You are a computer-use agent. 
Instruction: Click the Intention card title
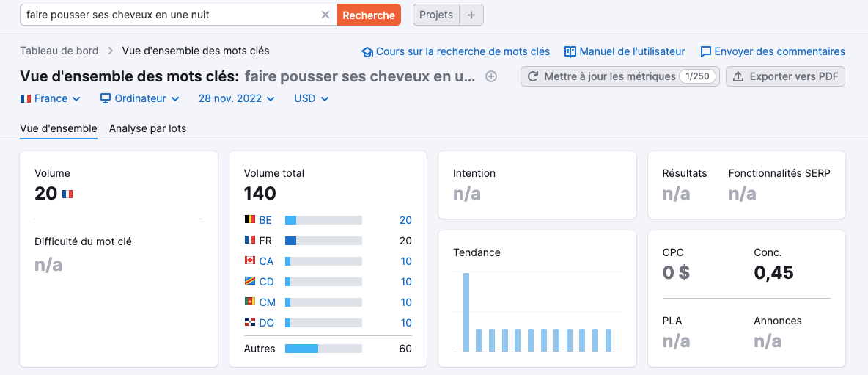[474, 173]
